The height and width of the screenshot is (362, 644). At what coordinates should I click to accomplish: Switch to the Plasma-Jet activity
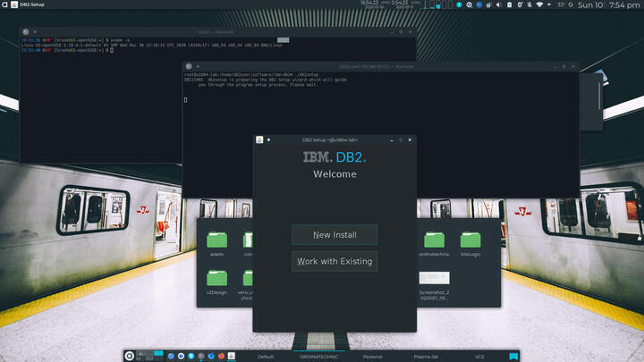[x=426, y=357]
